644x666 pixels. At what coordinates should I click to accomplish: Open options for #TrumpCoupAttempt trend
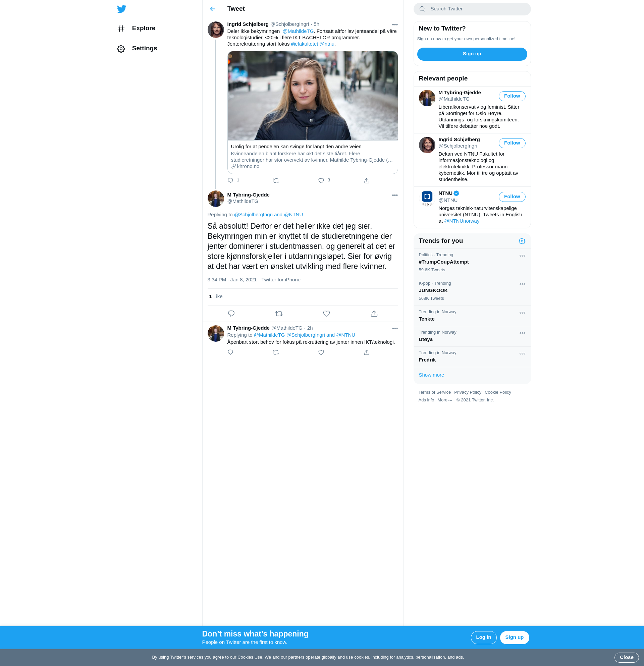[x=522, y=256]
